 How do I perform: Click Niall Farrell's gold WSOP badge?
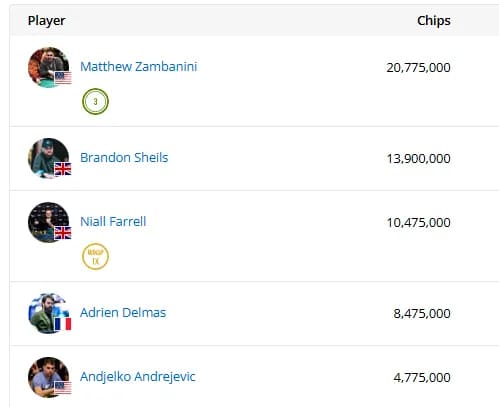click(x=95, y=256)
